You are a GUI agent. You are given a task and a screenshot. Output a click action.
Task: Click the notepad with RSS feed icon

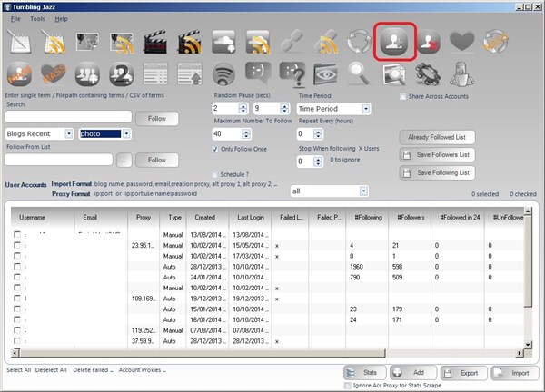[x=54, y=42]
